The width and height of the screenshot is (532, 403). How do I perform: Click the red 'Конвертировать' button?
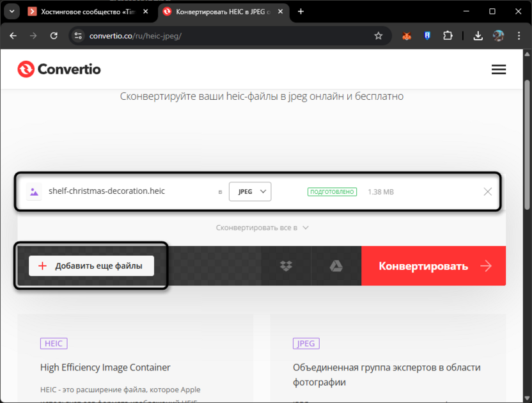pyautogui.click(x=434, y=265)
